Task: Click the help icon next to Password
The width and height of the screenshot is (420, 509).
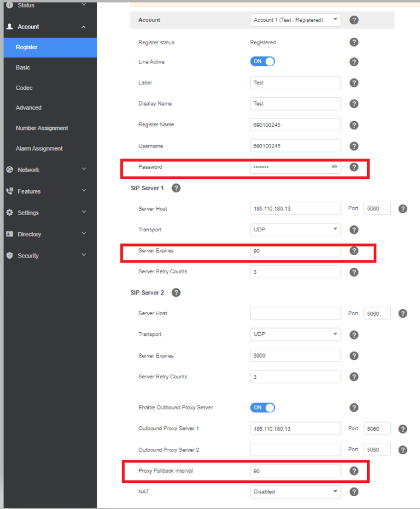Action: 354,167
